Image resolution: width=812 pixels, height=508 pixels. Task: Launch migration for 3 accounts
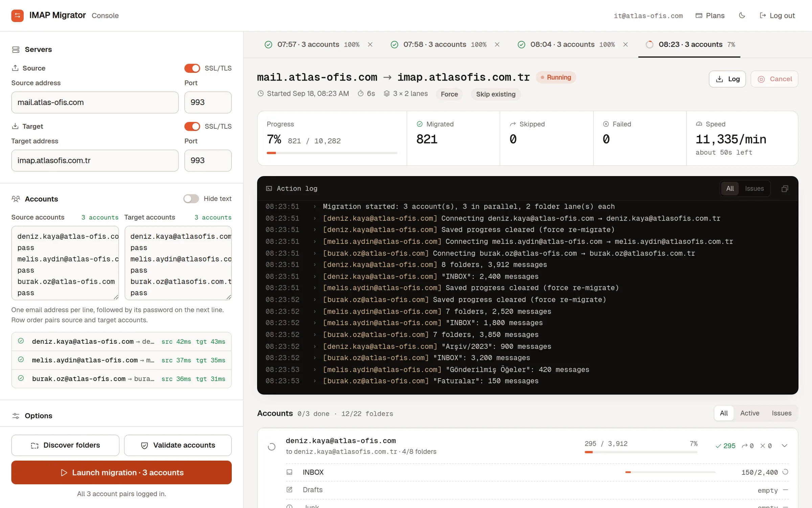[x=121, y=472]
